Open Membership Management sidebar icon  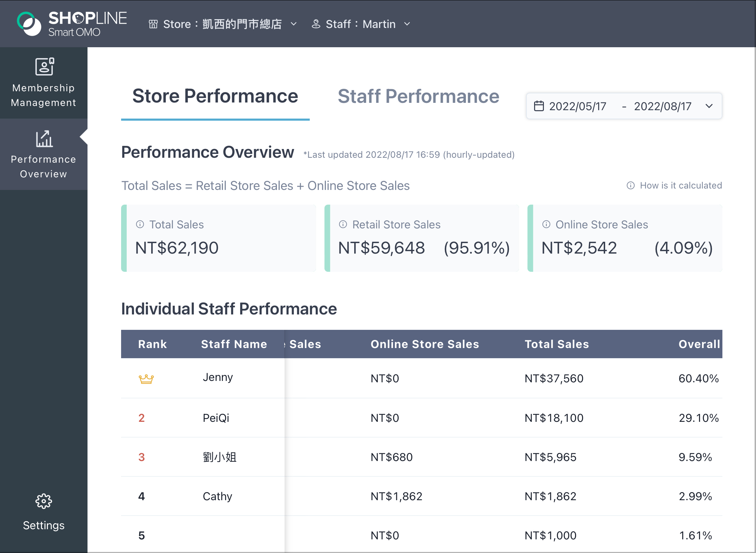44,66
